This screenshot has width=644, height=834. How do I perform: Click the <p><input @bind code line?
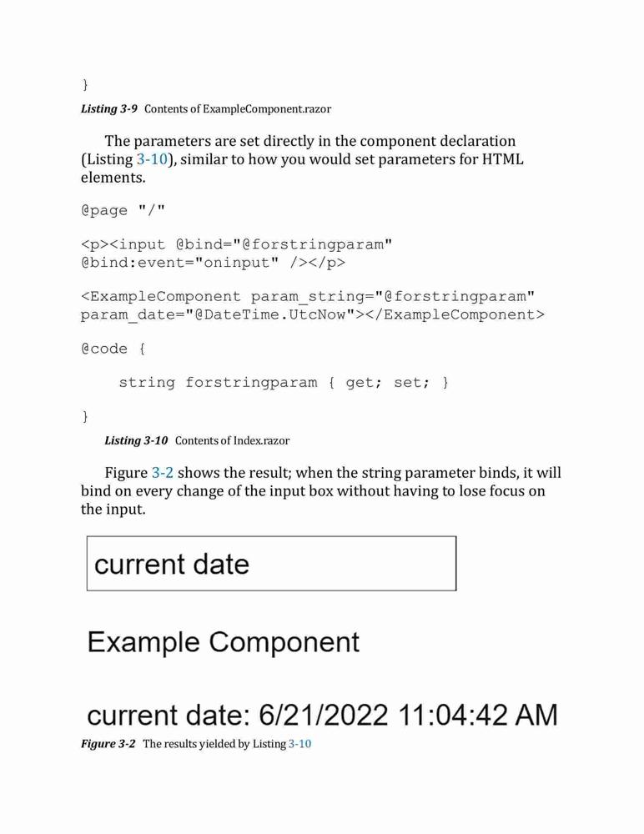click(237, 244)
